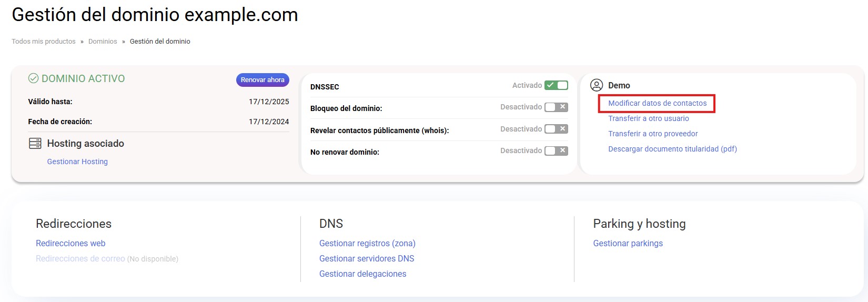
Task: Open Gestionar delegaciones
Action: (x=362, y=274)
